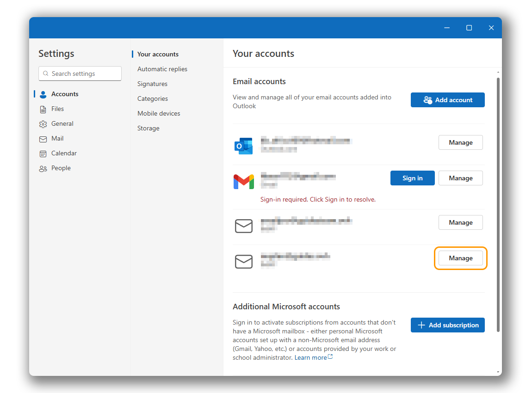The image size is (532, 393).
Task: Open the Mobile devices section
Action: click(x=159, y=113)
